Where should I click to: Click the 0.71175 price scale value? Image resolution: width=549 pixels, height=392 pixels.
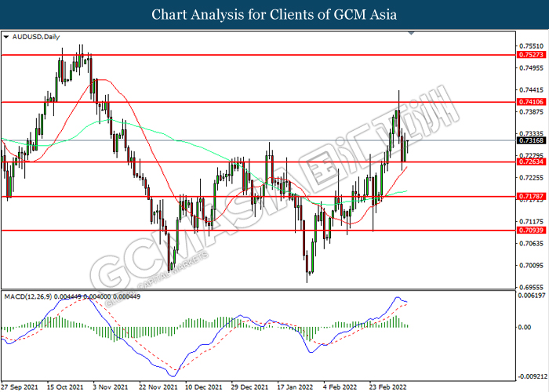point(532,222)
